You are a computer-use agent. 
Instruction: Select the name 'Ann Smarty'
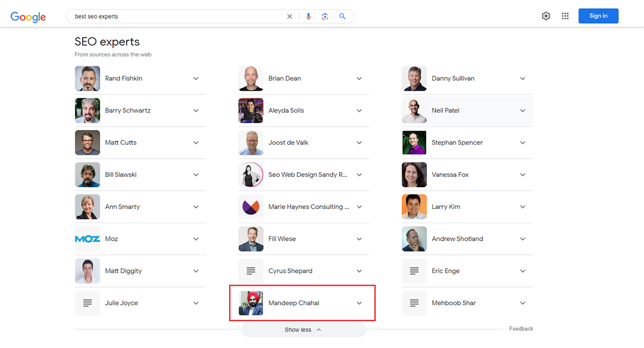122,207
